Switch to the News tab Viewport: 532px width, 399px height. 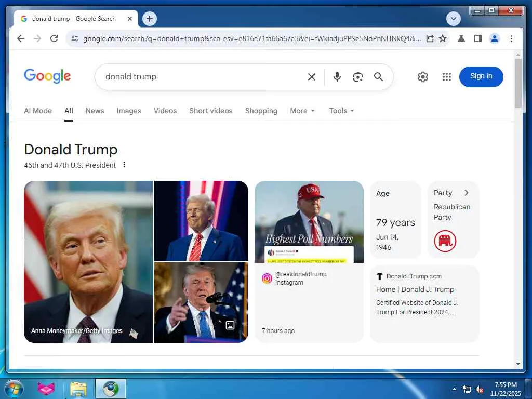[95, 111]
